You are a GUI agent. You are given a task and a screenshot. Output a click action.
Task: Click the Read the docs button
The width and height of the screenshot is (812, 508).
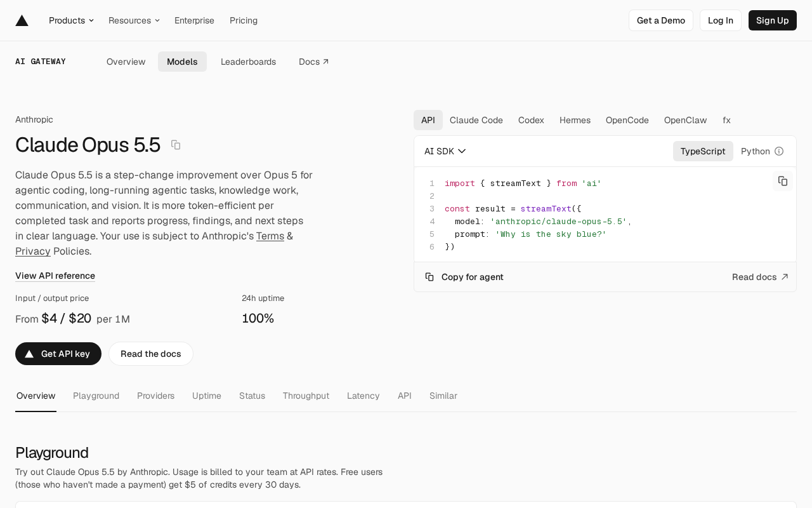pyautogui.click(x=151, y=354)
